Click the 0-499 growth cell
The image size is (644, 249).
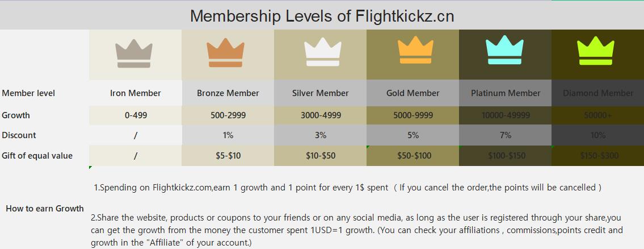point(136,115)
